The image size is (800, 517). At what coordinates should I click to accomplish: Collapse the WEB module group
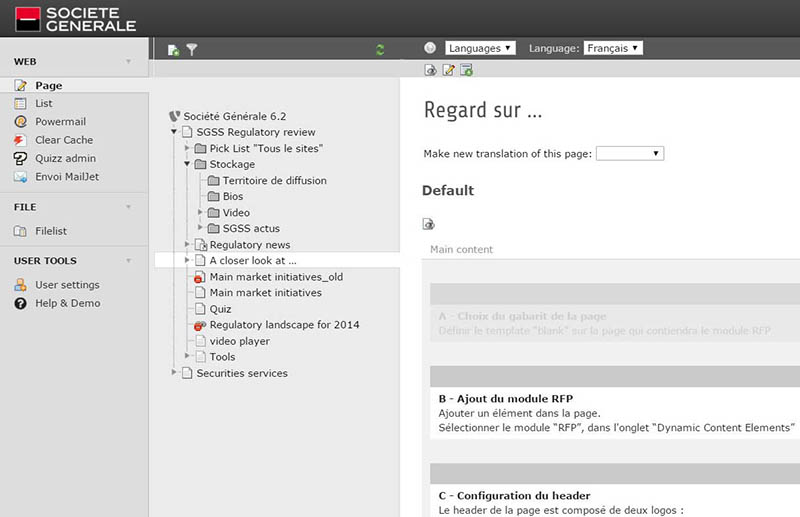(x=129, y=62)
